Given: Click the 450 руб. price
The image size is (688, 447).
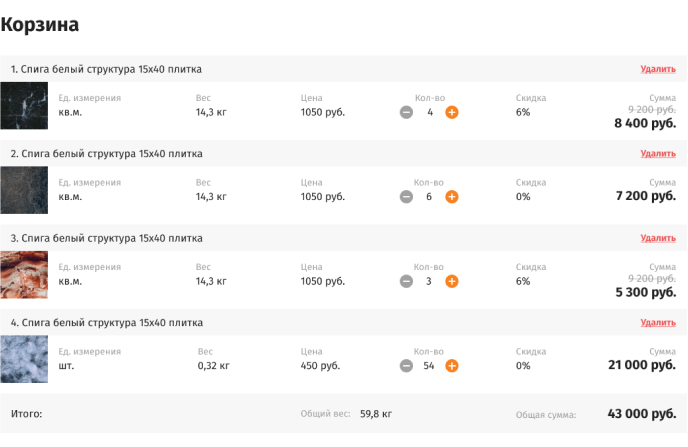Looking at the screenshot, I should 320,365.
